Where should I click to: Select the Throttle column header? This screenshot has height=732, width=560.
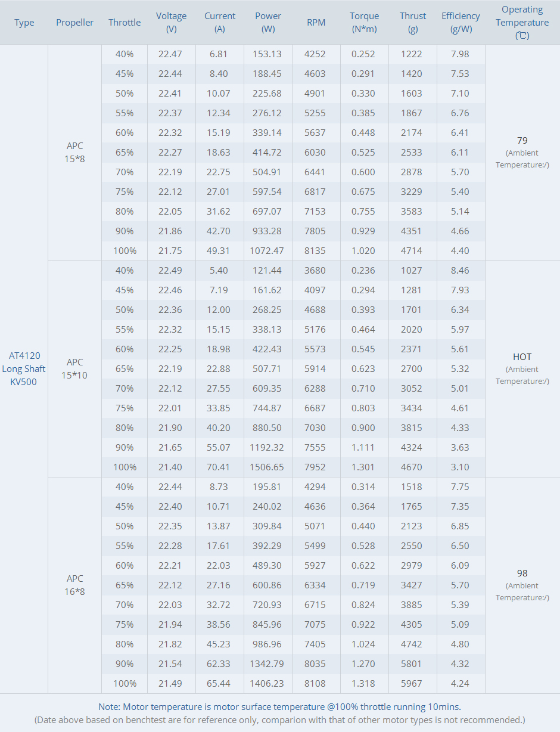(125, 23)
